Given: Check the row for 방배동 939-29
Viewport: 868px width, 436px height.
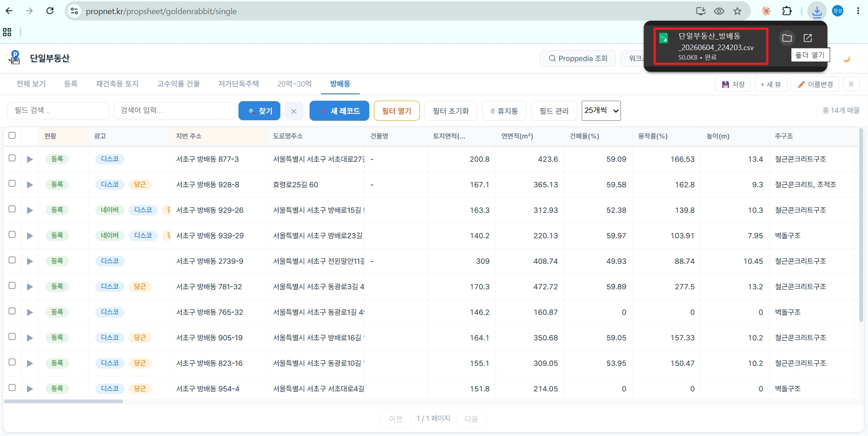Looking at the screenshot, I should pyautogui.click(x=12, y=235).
